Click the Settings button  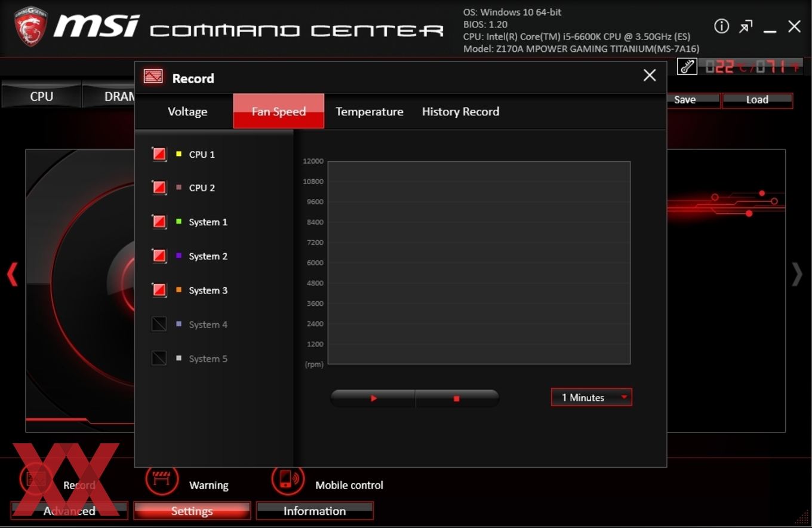click(x=192, y=511)
